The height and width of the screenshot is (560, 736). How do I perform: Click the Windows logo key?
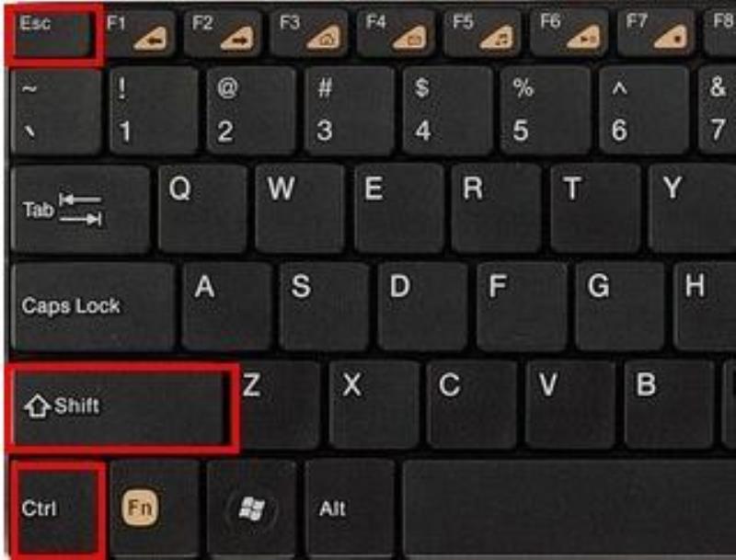click(x=251, y=509)
